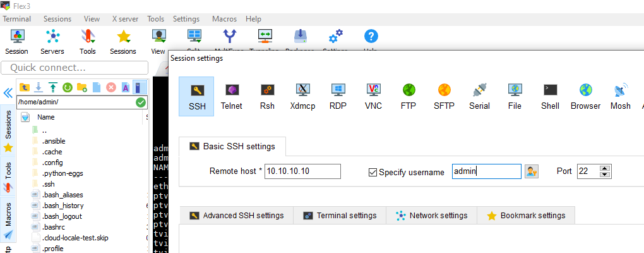Open Macros menu
Screen dimensions: 644x253
224,19
